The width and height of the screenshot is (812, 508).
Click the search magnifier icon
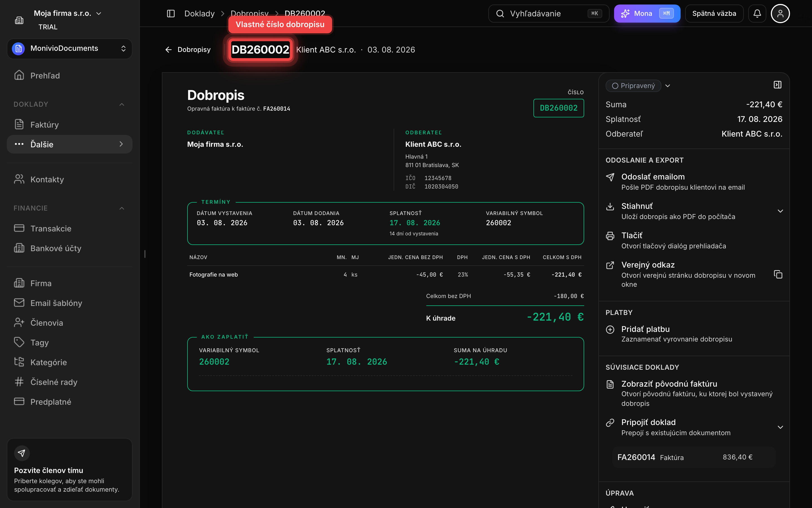tap(500, 14)
